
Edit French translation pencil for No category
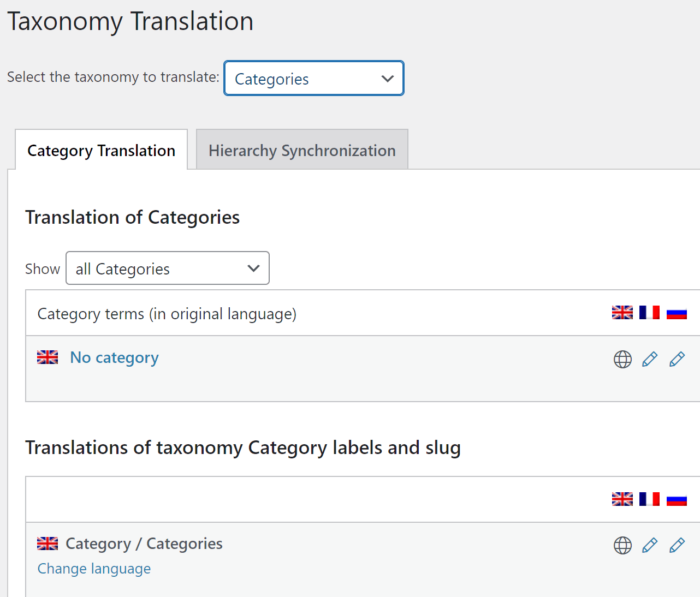(x=650, y=359)
